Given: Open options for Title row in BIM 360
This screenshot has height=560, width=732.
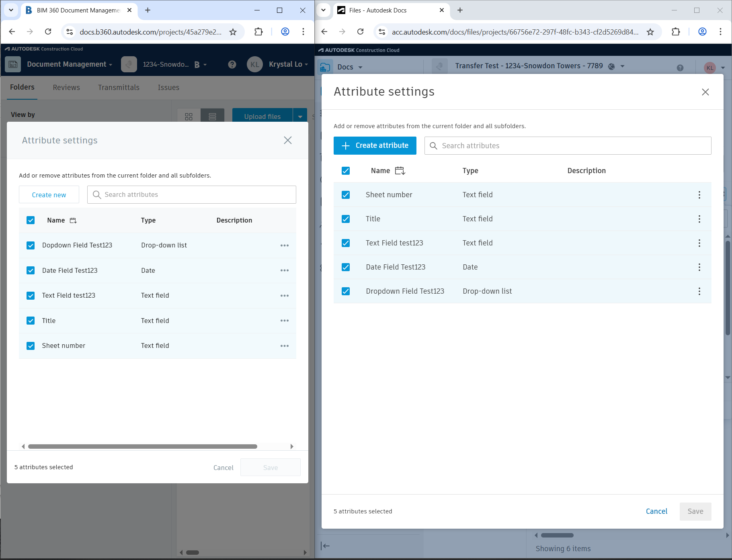Looking at the screenshot, I should (x=285, y=321).
